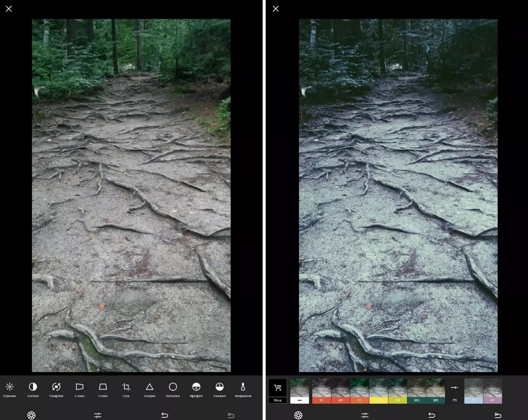Select the Highlights tool
Image resolution: width=528 pixels, height=420 pixels.
[x=196, y=389]
